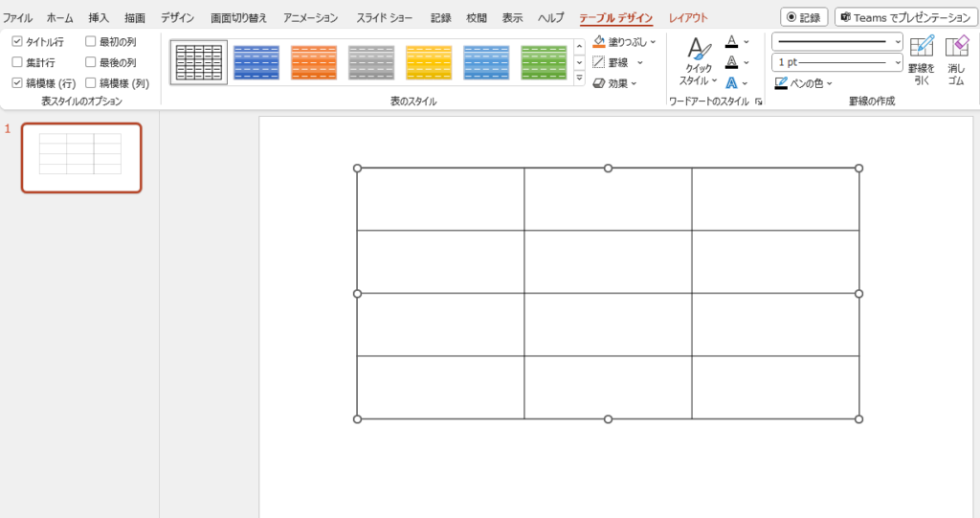Open クイックスタイル WordArt quick styles
This screenshot has width=980, height=518.
[698, 61]
